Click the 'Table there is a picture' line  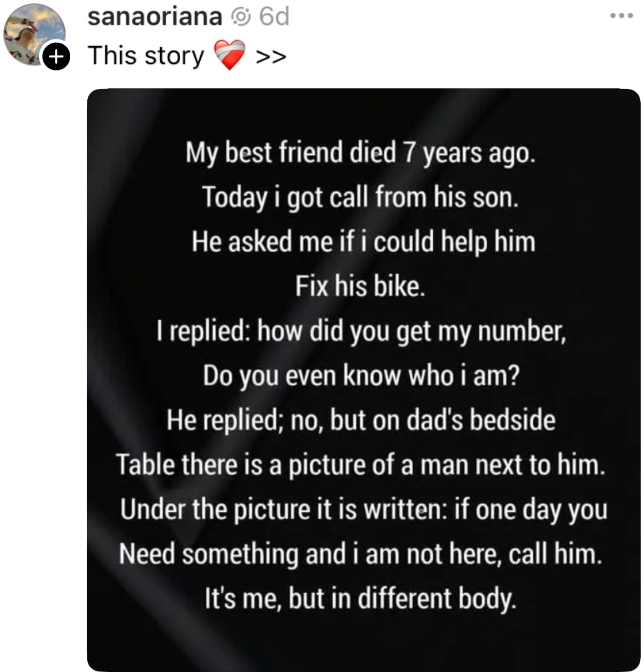coord(360,465)
